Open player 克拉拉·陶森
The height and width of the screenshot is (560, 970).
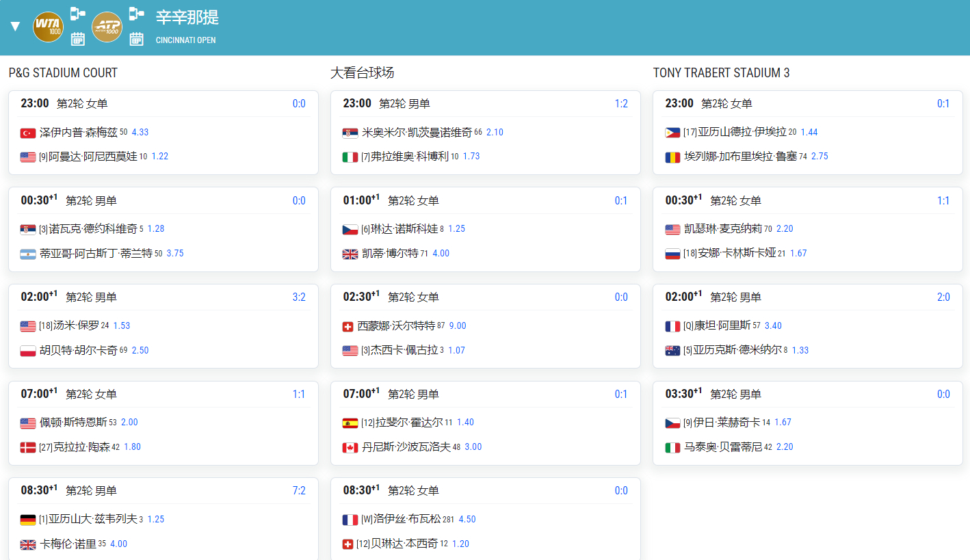[x=81, y=447]
